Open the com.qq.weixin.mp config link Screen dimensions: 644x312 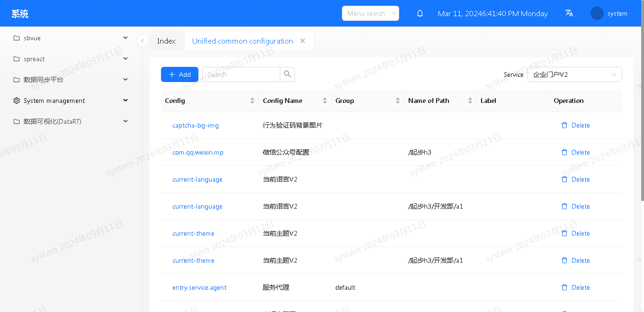pyautogui.click(x=198, y=152)
